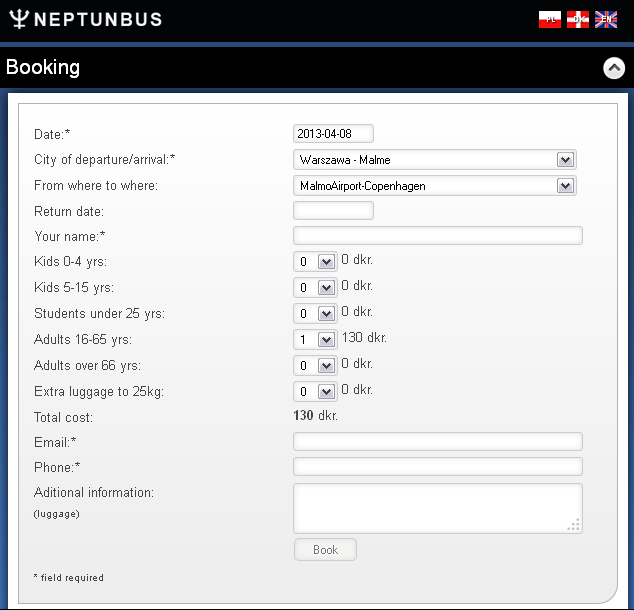Click the Date input field
This screenshot has width=634, height=610.
coord(333,134)
